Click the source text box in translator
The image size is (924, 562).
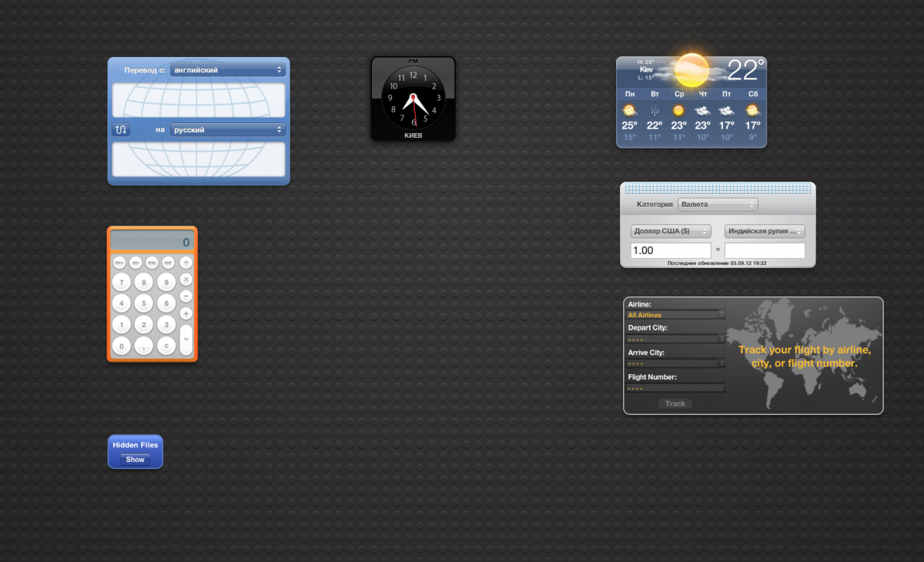[199, 100]
